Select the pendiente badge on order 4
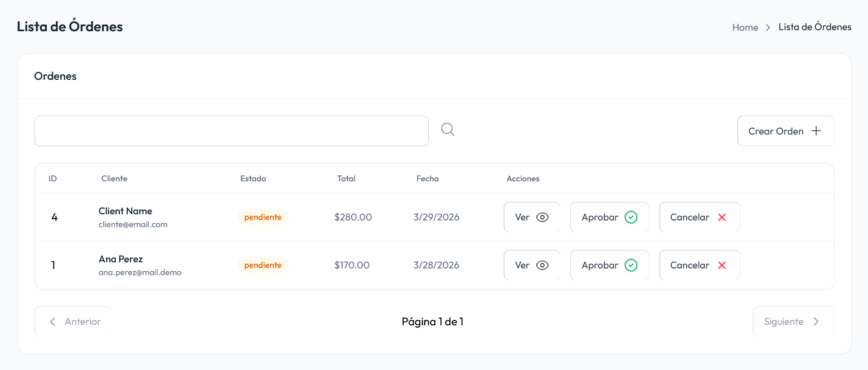 pyautogui.click(x=263, y=218)
